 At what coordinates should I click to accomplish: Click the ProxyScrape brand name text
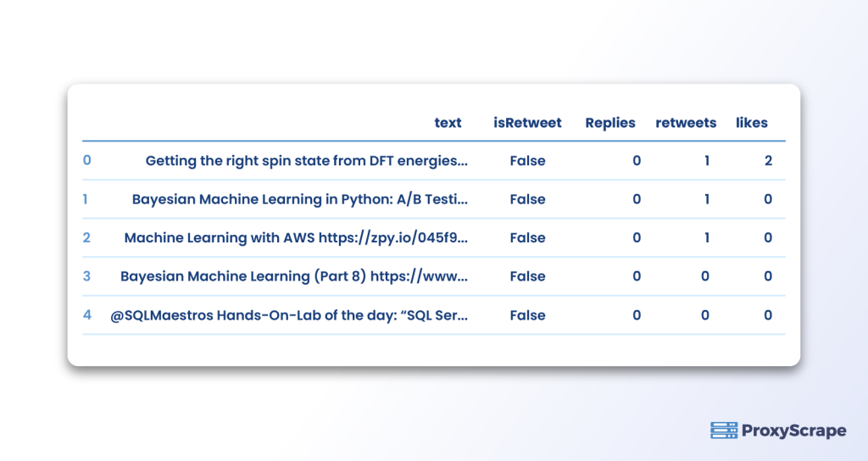click(793, 430)
